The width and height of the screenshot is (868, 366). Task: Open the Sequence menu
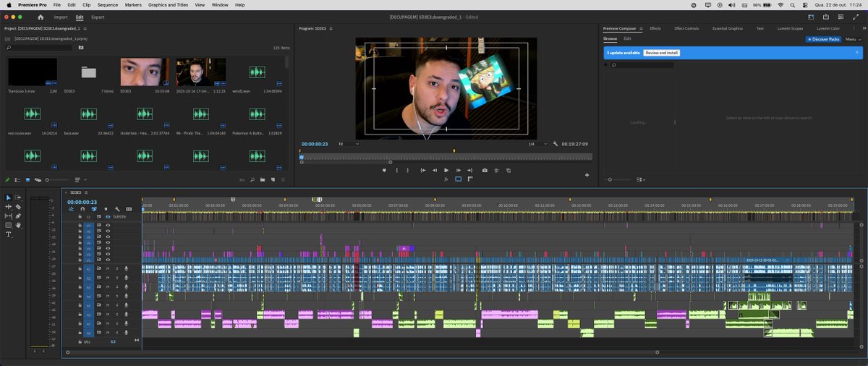[x=108, y=4]
